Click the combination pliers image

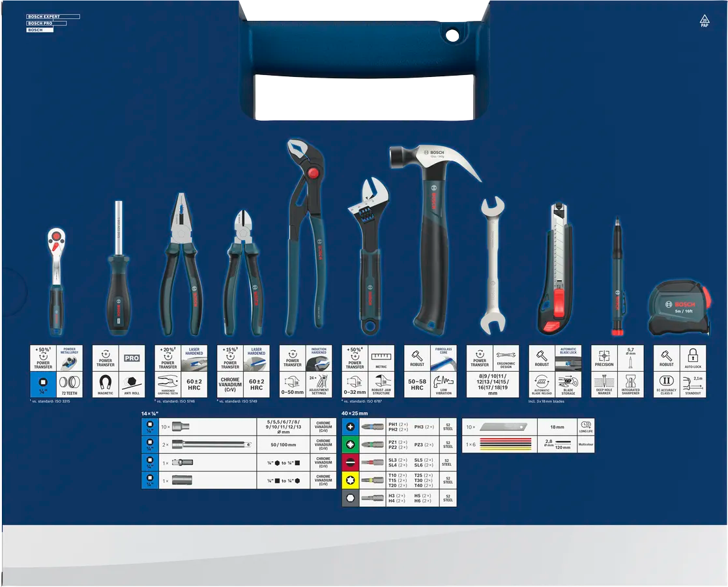coord(182,264)
